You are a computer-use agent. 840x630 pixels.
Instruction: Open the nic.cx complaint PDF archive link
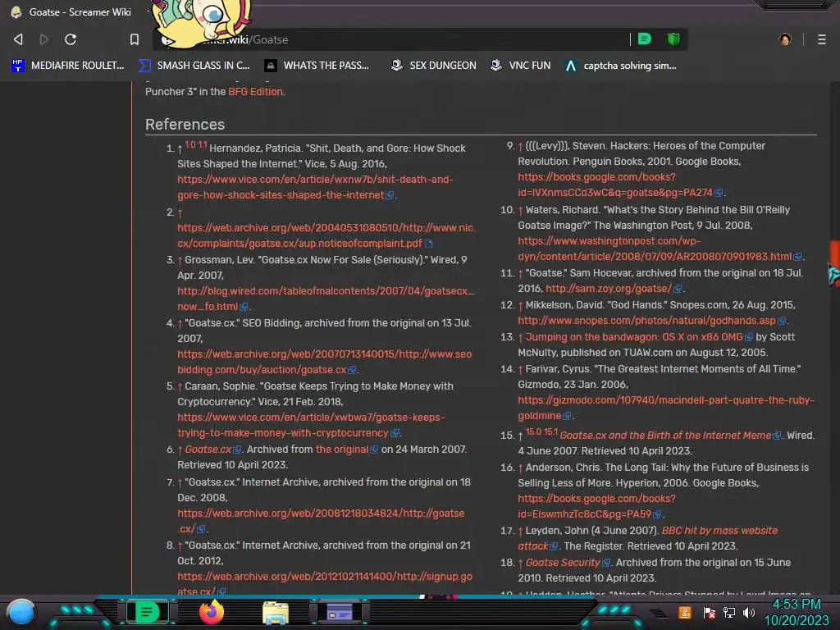326,235
